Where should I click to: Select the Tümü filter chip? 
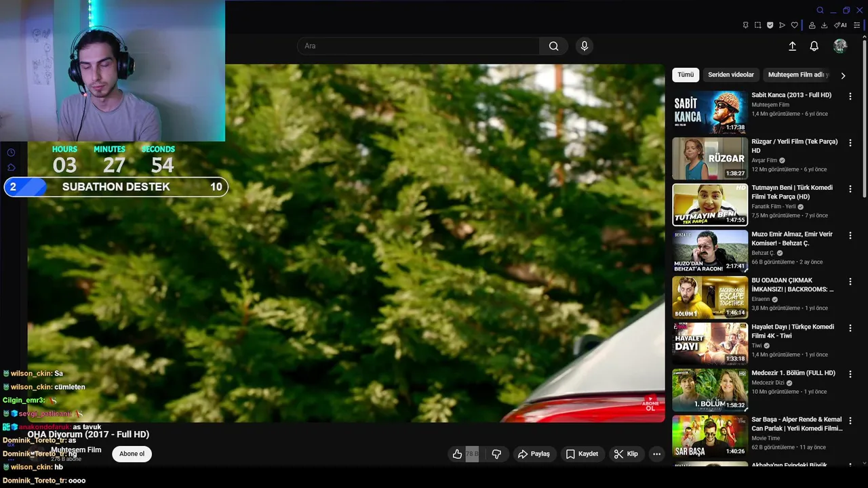coord(686,75)
